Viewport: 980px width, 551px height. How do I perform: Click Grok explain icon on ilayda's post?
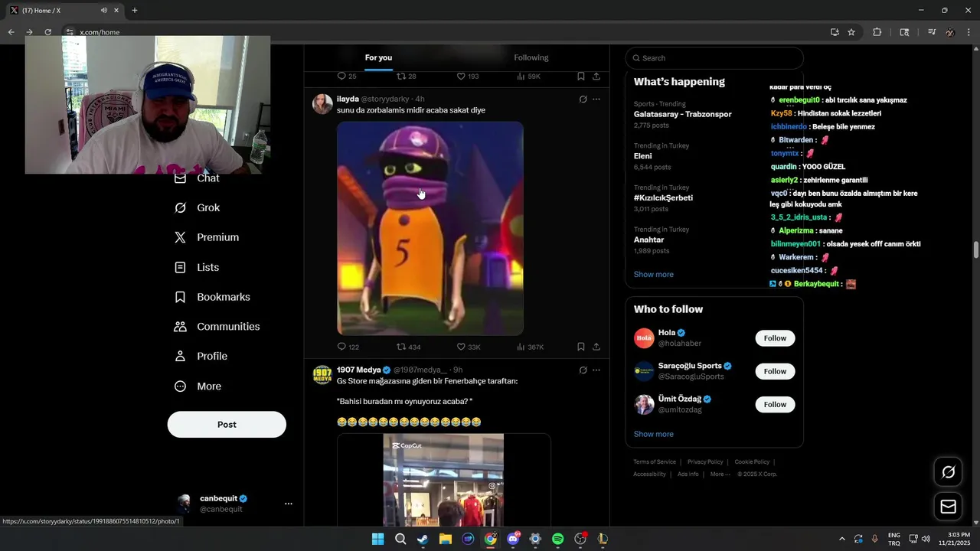coord(583,99)
